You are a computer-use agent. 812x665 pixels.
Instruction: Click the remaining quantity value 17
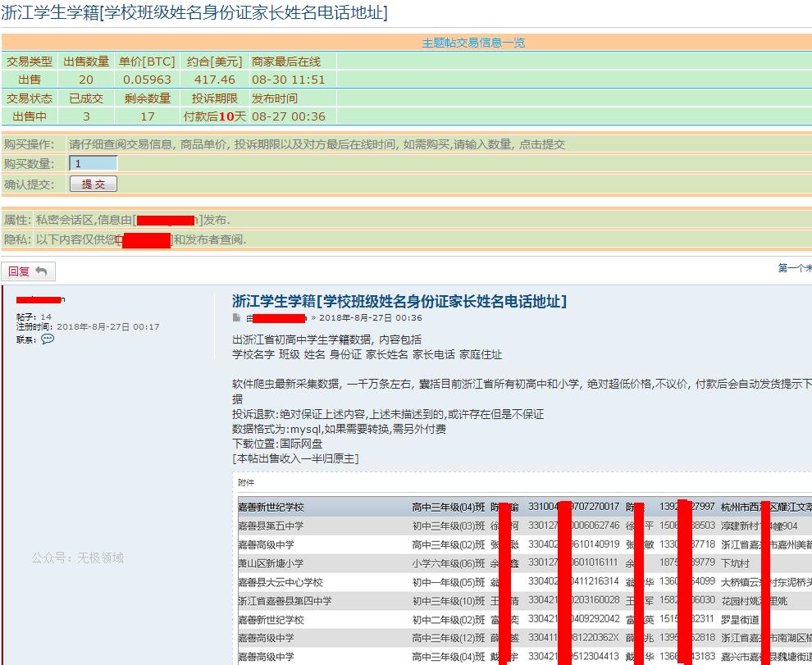(x=147, y=116)
